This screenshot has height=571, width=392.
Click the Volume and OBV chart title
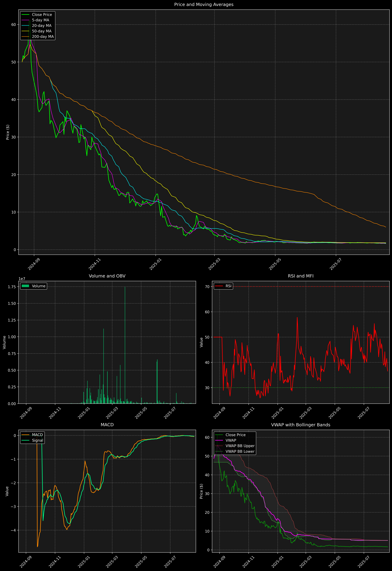(107, 276)
